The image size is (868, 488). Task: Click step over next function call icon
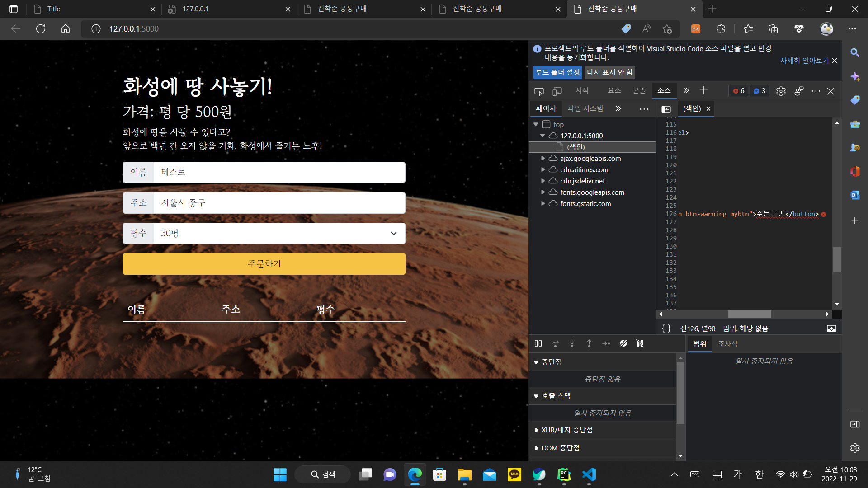pos(555,343)
